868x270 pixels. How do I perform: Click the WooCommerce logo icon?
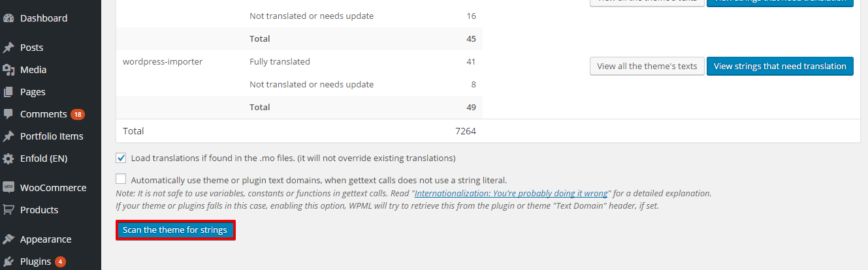pyautogui.click(x=8, y=187)
